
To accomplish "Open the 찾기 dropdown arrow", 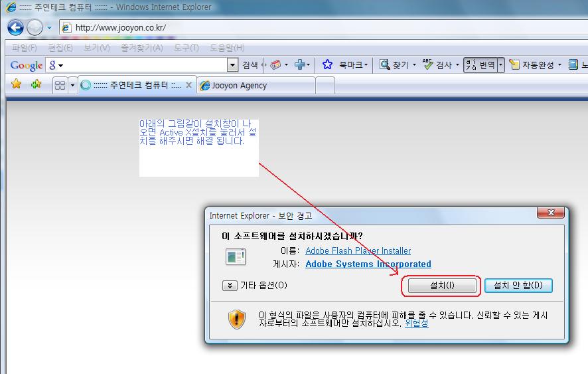I will coord(414,65).
